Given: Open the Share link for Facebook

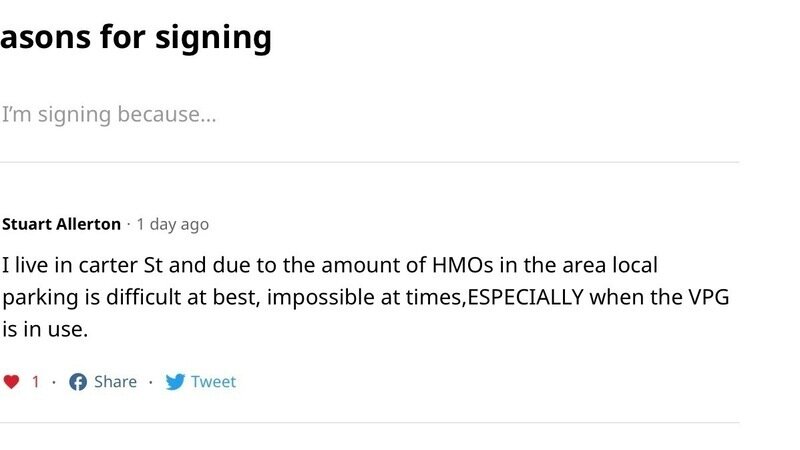Looking at the screenshot, I should point(115,382).
